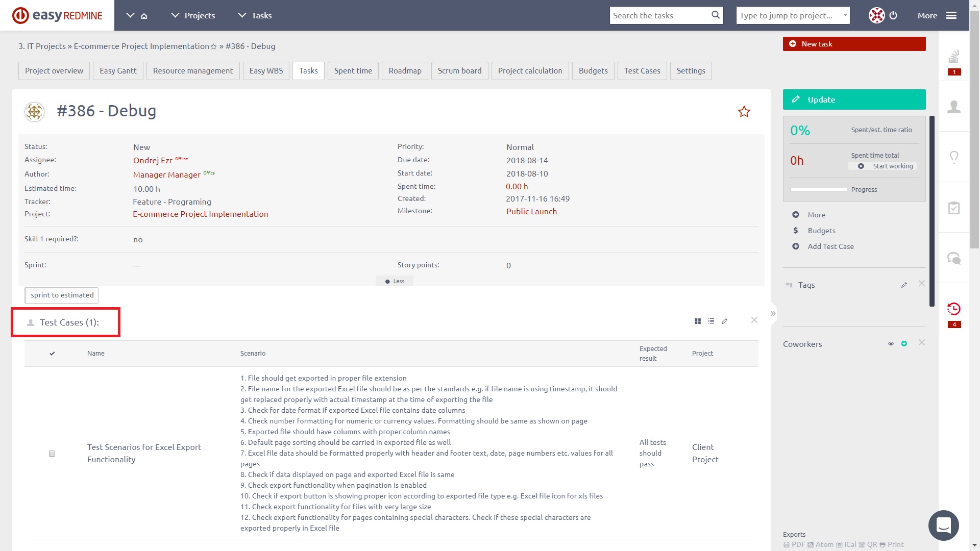Viewport: 980px width, 551px height.
Task: Focus the Search the tasks field
Action: [x=661, y=15]
